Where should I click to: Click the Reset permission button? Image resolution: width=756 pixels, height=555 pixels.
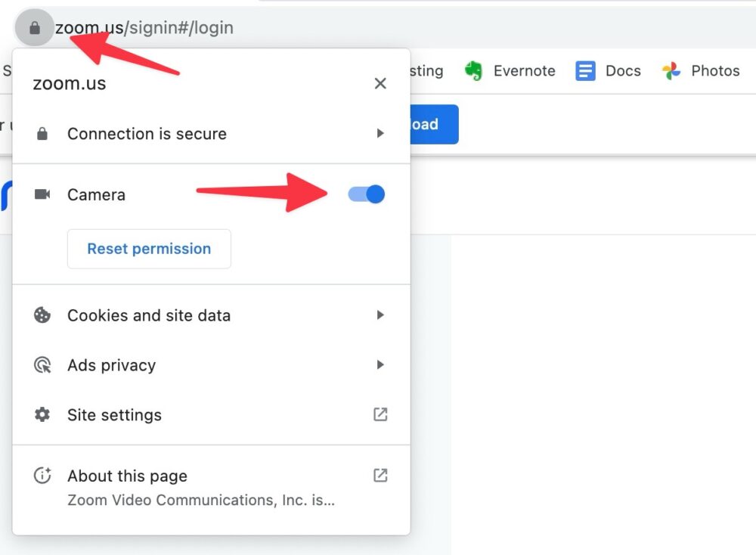148,249
